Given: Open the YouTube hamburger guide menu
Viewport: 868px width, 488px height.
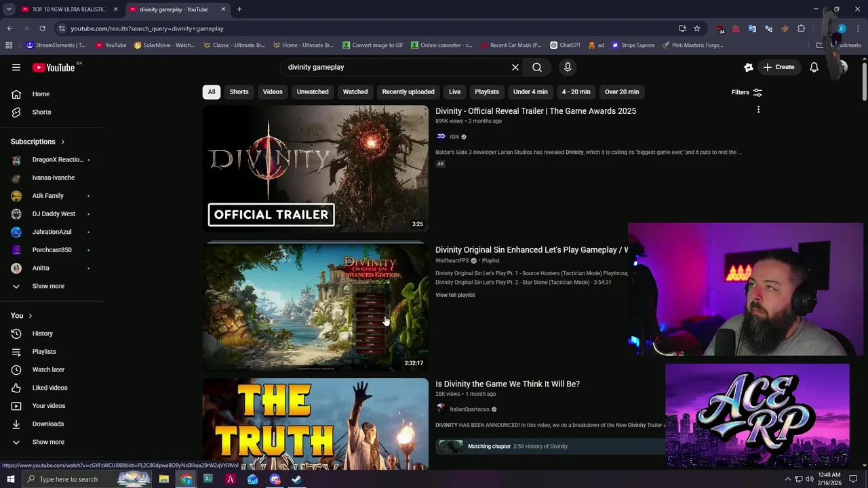Looking at the screenshot, I should click(x=16, y=67).
